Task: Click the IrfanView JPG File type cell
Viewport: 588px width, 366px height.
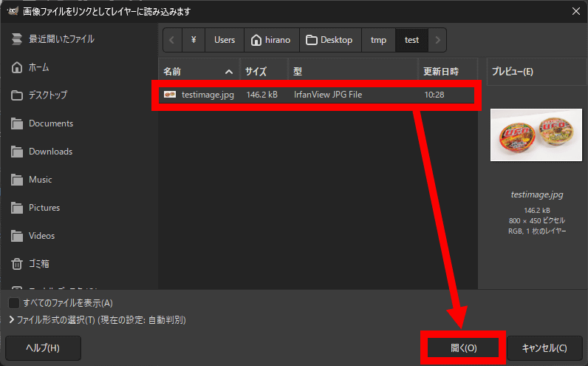Action: point(328,95)
